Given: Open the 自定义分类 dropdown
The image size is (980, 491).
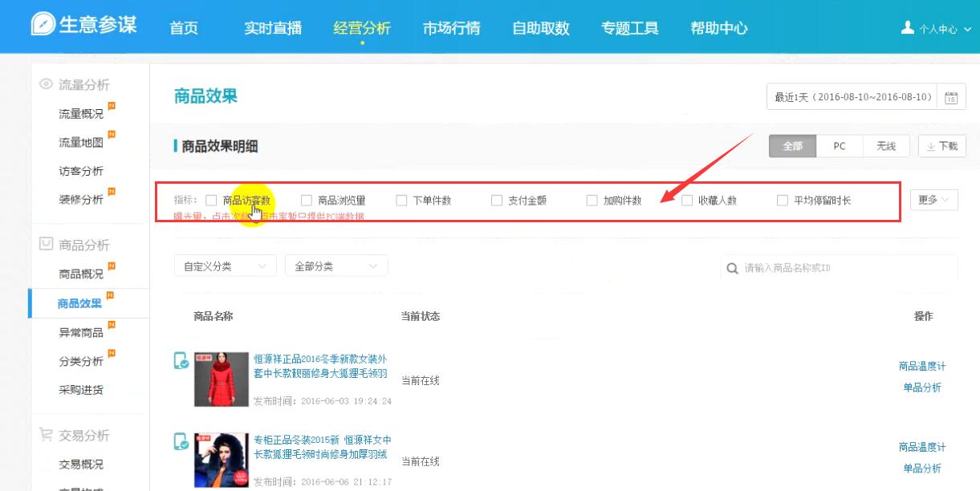Looking at the screenshot, I should pyautogui.click(x=225, y=266).
